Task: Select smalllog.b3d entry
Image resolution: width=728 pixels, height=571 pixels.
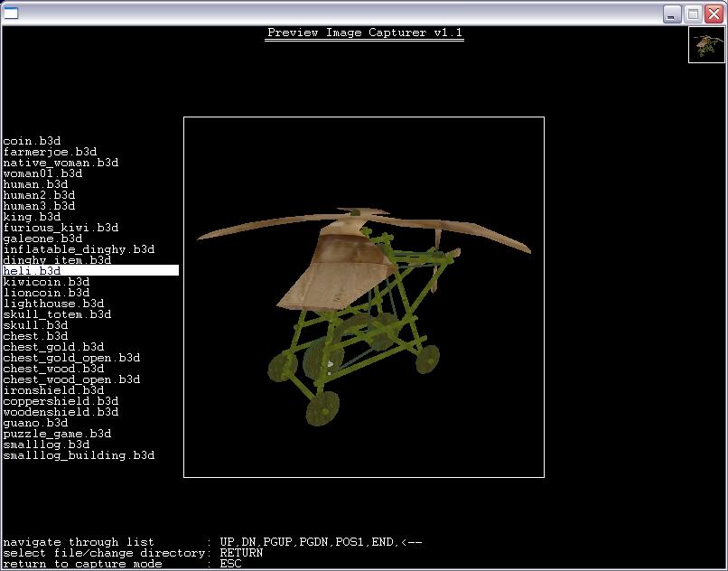Action: tap(46, 445)
